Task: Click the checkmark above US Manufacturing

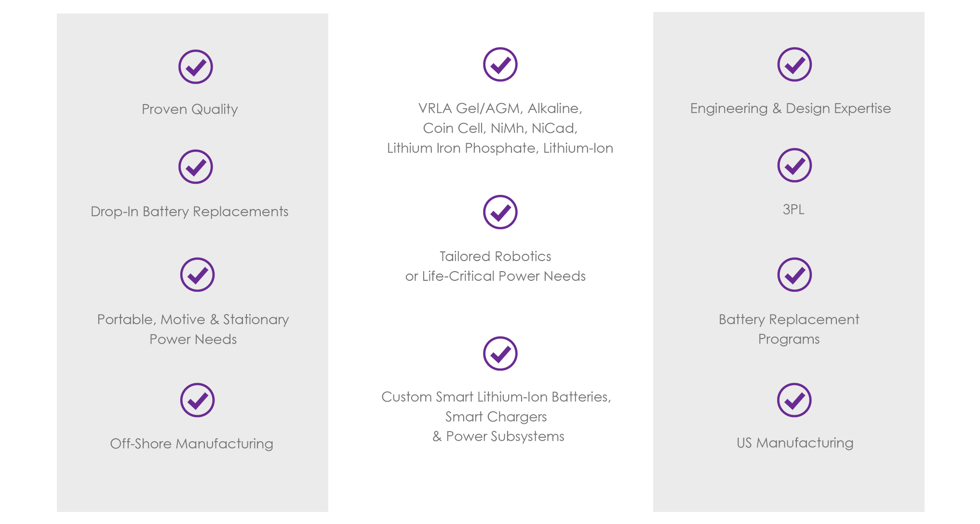Action: (794, 400)
